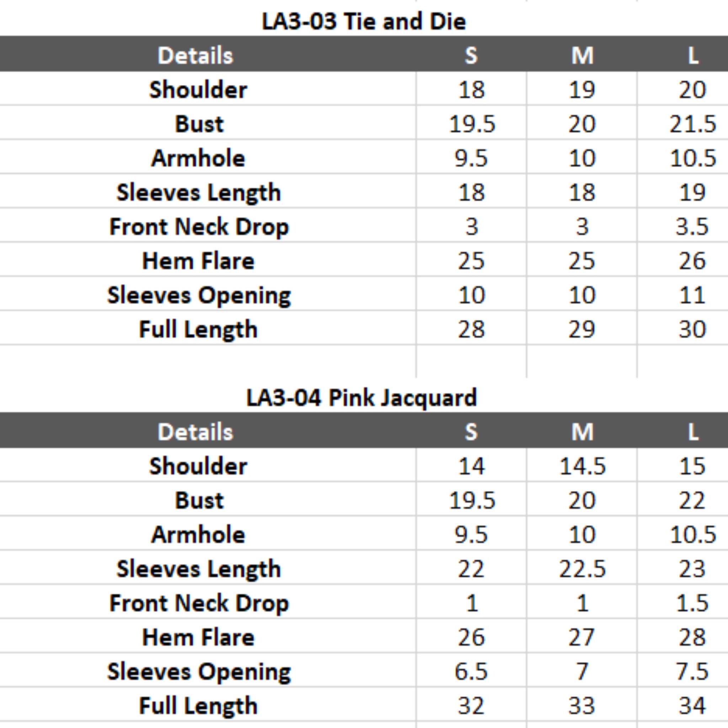The image size is (728, 728).
Task: Click Details header in Tie and Die table
Action: (x=195, y=55)
